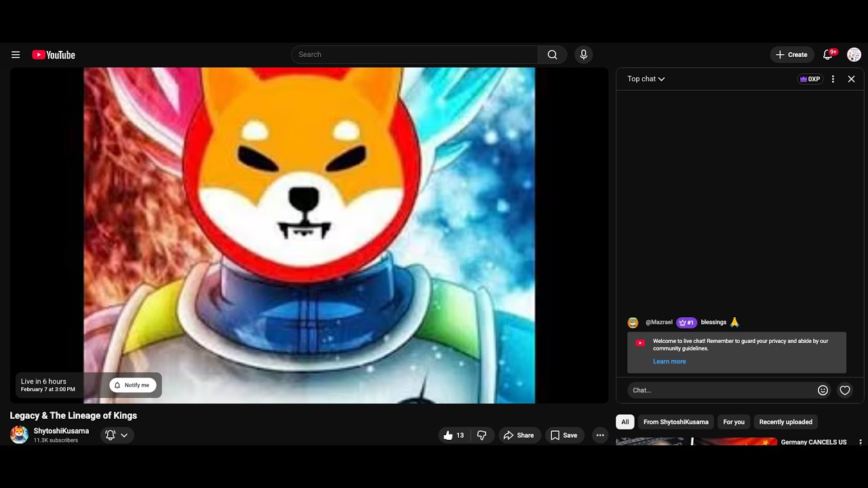Go to the YouTube home logo
The width and height of the screenshot is (868, 488).
pyautogui.click(x=54, y=55)
